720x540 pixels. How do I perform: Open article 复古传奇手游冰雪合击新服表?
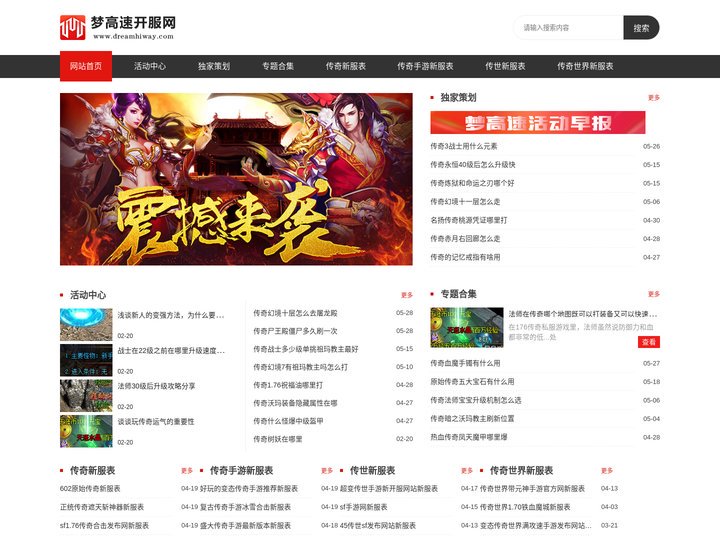(x=245, y=507)
